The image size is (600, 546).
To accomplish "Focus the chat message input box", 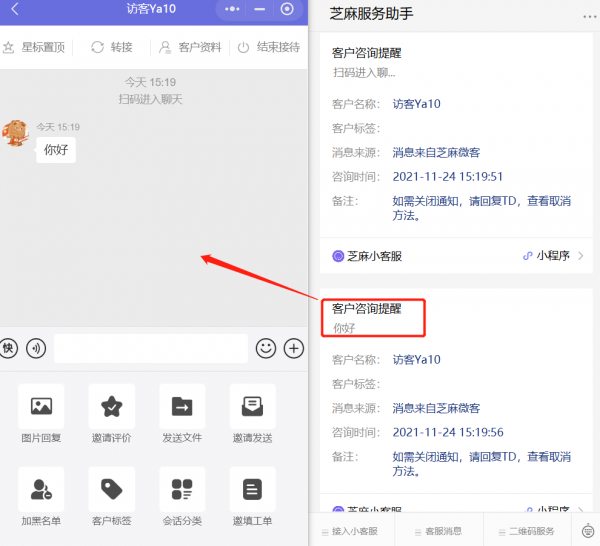I will tap(151, 348).
